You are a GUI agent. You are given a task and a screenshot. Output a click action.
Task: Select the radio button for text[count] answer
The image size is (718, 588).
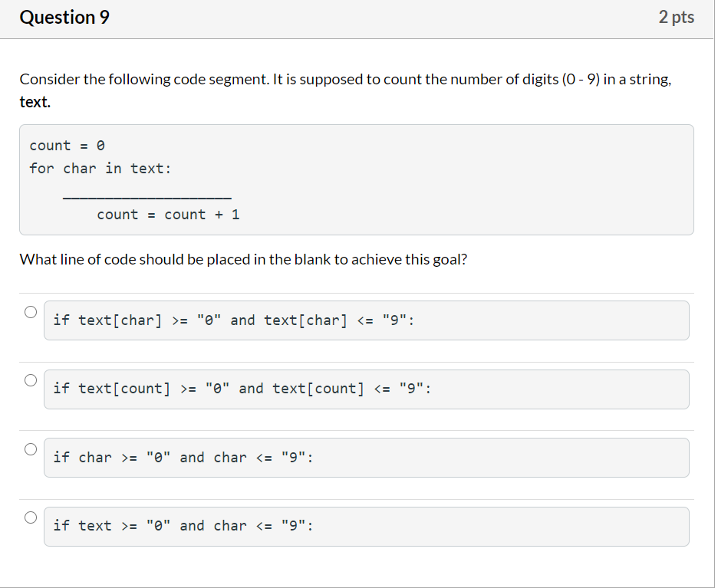pyautogui.click(x=31, y=380)
